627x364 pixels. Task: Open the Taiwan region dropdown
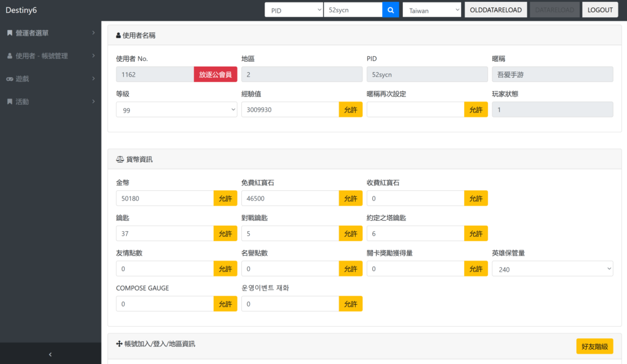coord(432,10)
